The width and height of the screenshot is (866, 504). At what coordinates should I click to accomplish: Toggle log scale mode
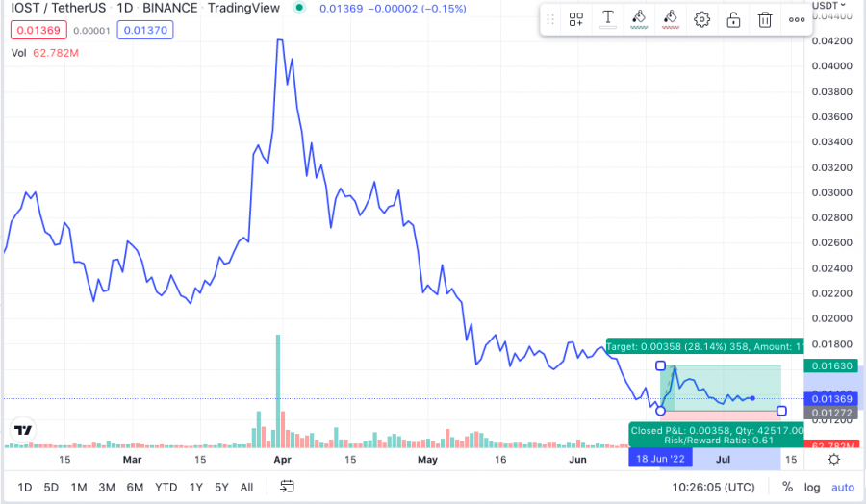pyautogui.click(x=812, y=487)
